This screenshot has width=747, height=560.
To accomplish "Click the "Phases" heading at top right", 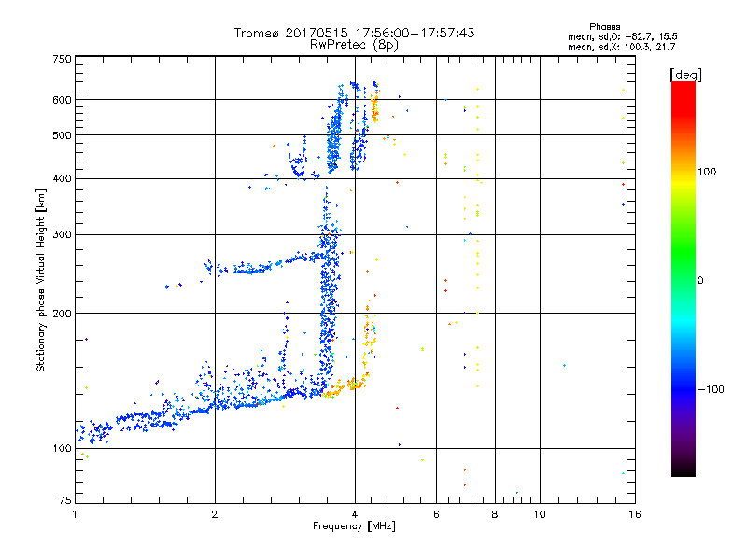I will point(604,27).
